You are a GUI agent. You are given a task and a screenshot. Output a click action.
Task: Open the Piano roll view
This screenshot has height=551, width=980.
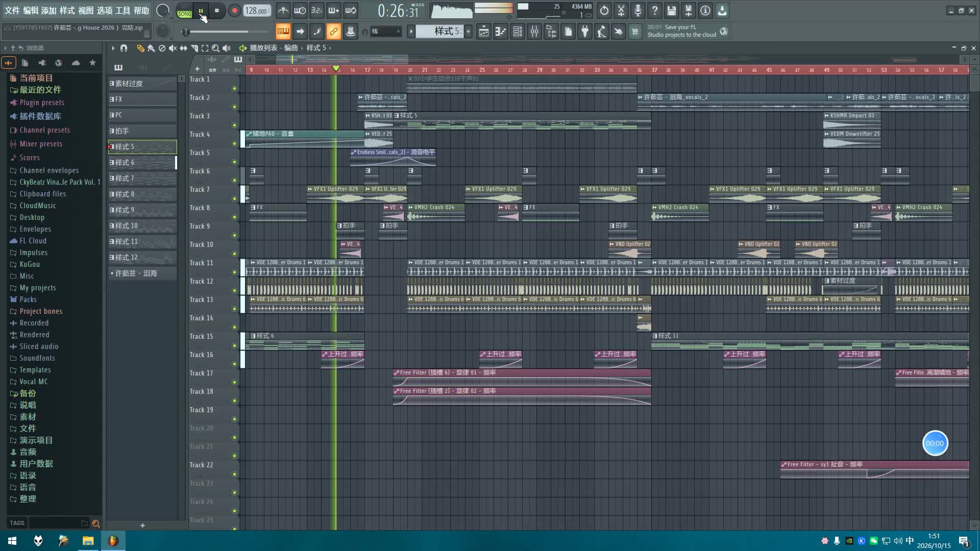pyautogui.click(x=501, y=32)
